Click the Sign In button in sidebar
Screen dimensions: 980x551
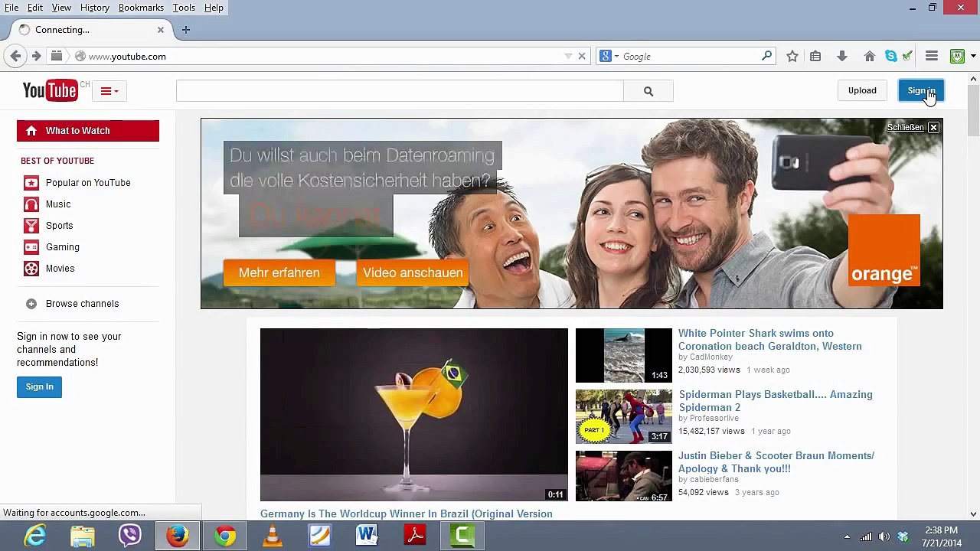[x=40, y=386]
